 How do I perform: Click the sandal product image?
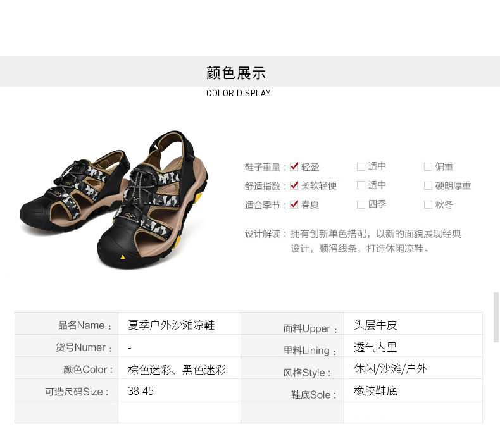[x=114, y=199]
